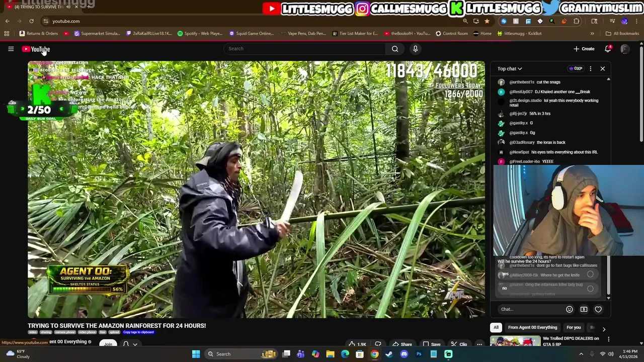This screenshot has width=644, height=362.
Task: Open YouTube notifications bell
Action: (608, 49)
